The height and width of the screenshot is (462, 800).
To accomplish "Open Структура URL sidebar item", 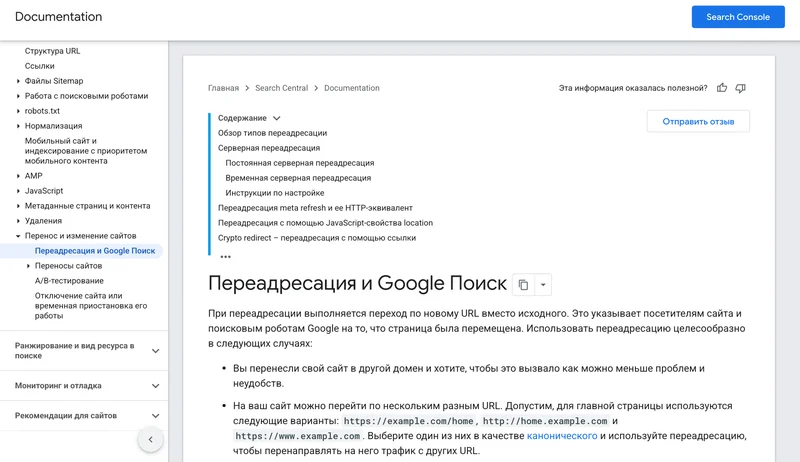I will 53,51.
